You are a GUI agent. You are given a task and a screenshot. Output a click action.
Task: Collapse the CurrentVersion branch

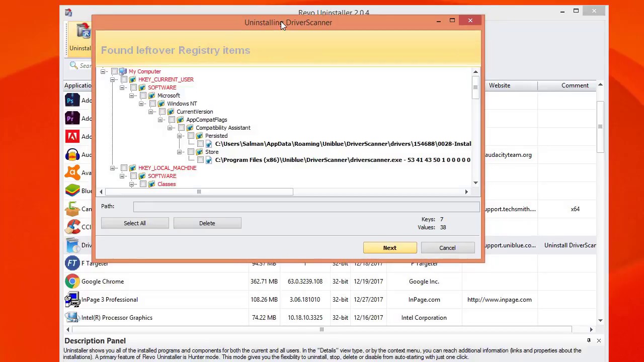click(151, 112)
